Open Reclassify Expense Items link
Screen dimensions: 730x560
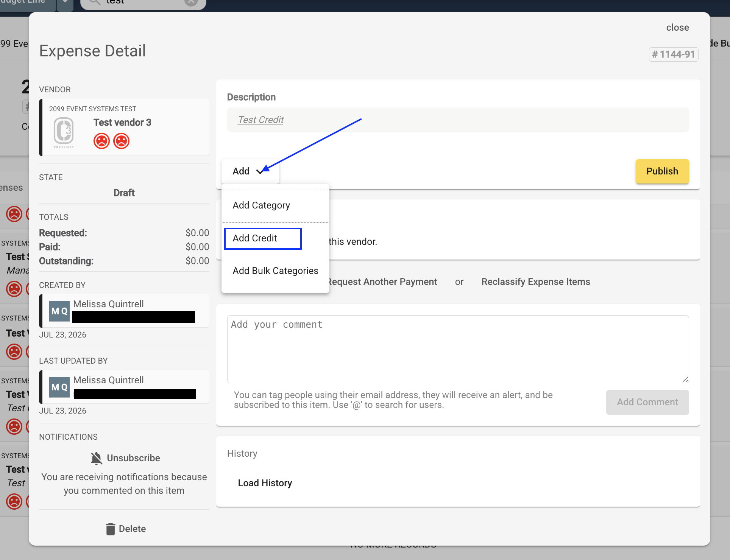click(x=535, y=282)
